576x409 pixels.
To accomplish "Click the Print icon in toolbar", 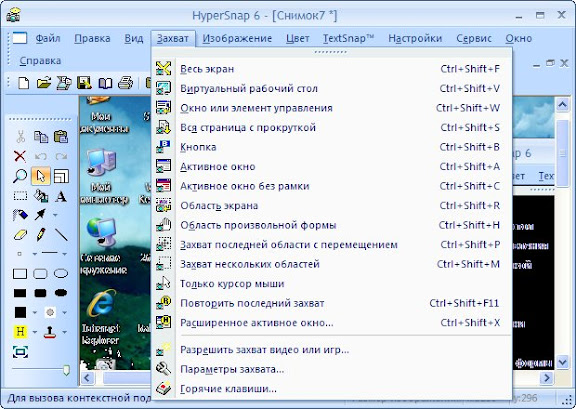I will (125, 83).
